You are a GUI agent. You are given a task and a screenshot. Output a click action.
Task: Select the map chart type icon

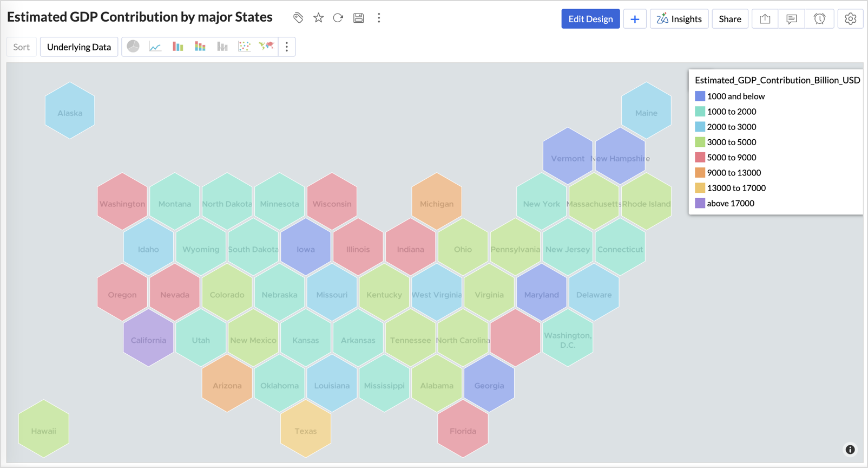pyautogui.click(x=266, y=47)
